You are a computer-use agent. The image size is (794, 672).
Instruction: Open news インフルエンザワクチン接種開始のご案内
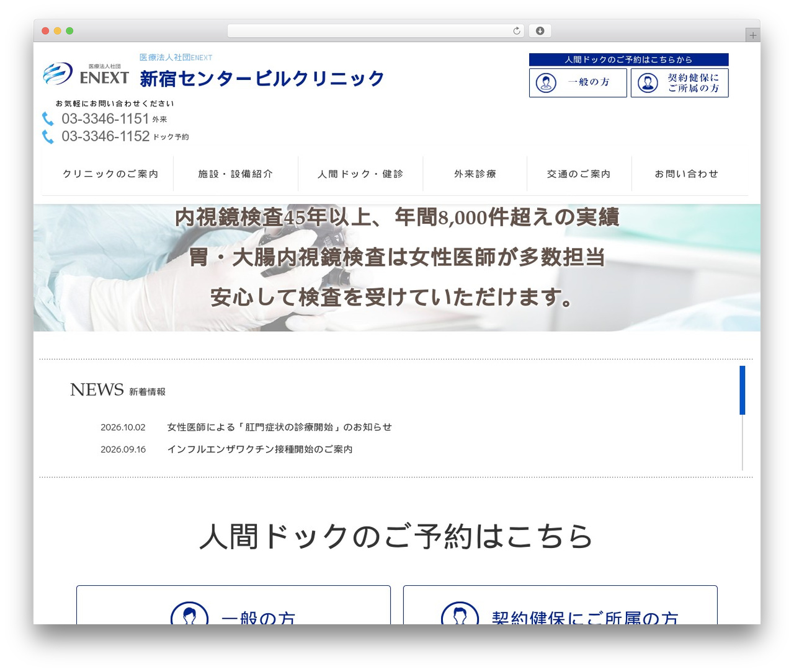pyautogui.click(x=260, y=449)
